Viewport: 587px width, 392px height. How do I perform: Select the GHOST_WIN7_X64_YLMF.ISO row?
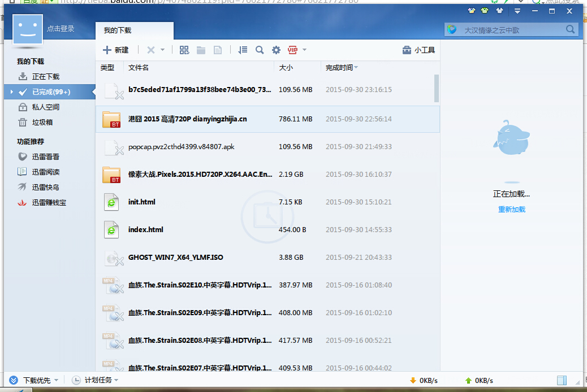coord(267,258)
